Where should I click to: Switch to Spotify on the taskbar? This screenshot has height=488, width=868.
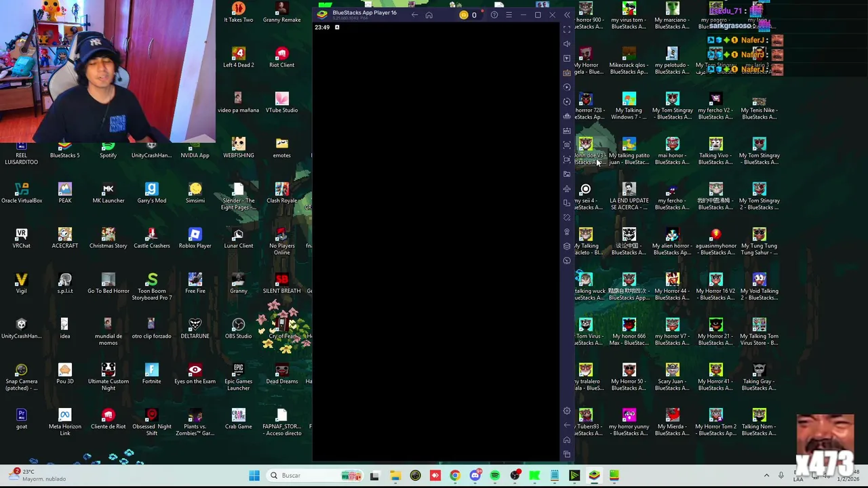point(495,476)
